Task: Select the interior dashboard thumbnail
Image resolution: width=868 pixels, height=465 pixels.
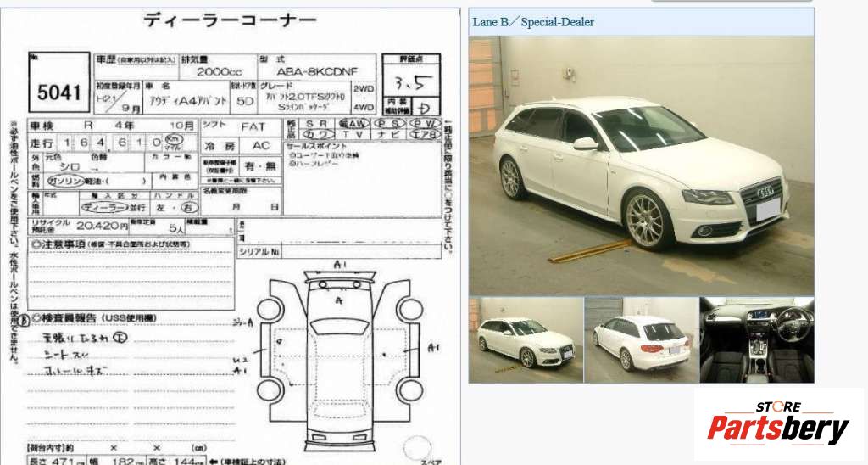Action: point(757,339)
